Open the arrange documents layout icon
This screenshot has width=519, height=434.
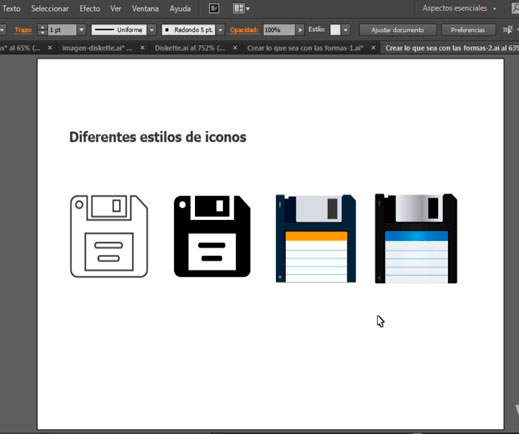click(x=241, y=9)
